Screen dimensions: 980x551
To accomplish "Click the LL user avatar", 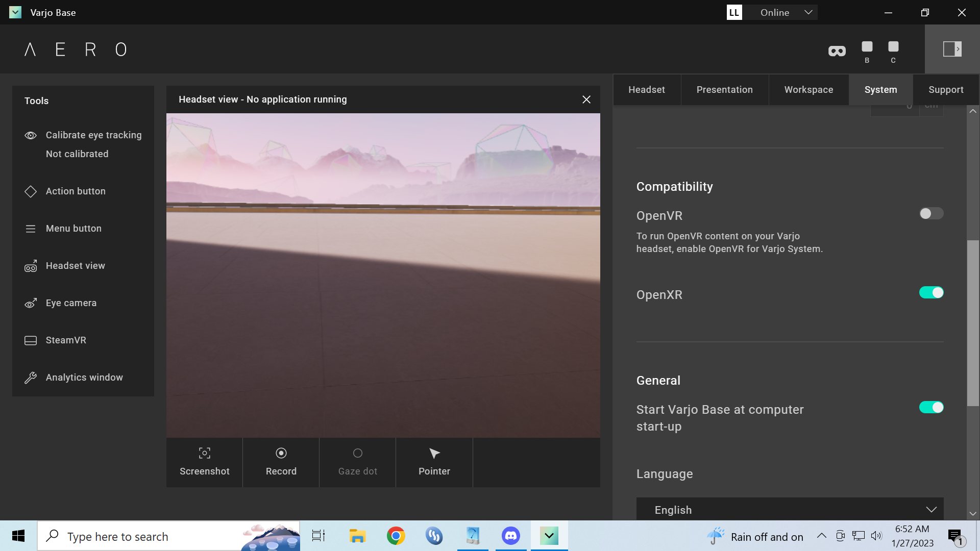I will coord(734,12).
